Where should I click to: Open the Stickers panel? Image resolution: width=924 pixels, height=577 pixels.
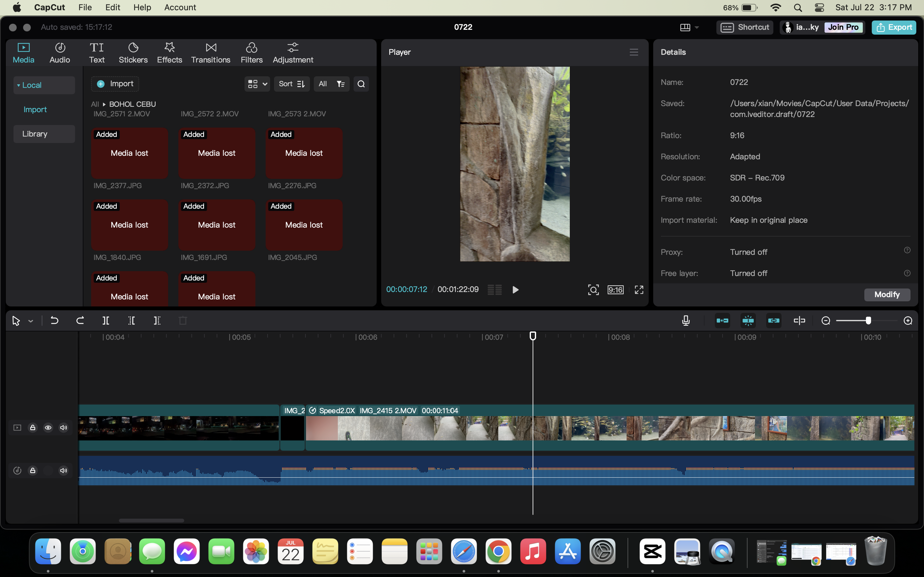click(133, 53)
